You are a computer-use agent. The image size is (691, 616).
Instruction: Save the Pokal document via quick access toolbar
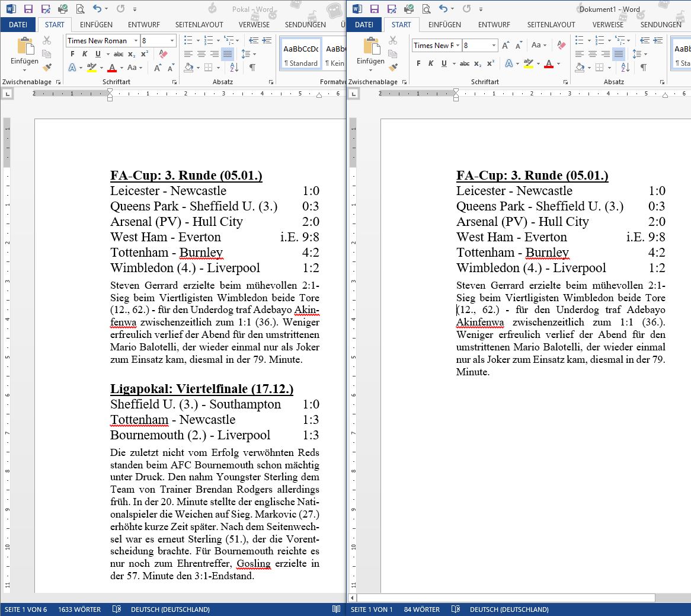pyautogui.click(x=28, y=9)
